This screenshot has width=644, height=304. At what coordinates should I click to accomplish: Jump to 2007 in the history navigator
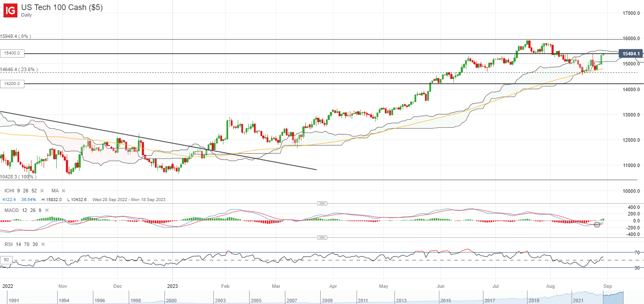point(293,301)
